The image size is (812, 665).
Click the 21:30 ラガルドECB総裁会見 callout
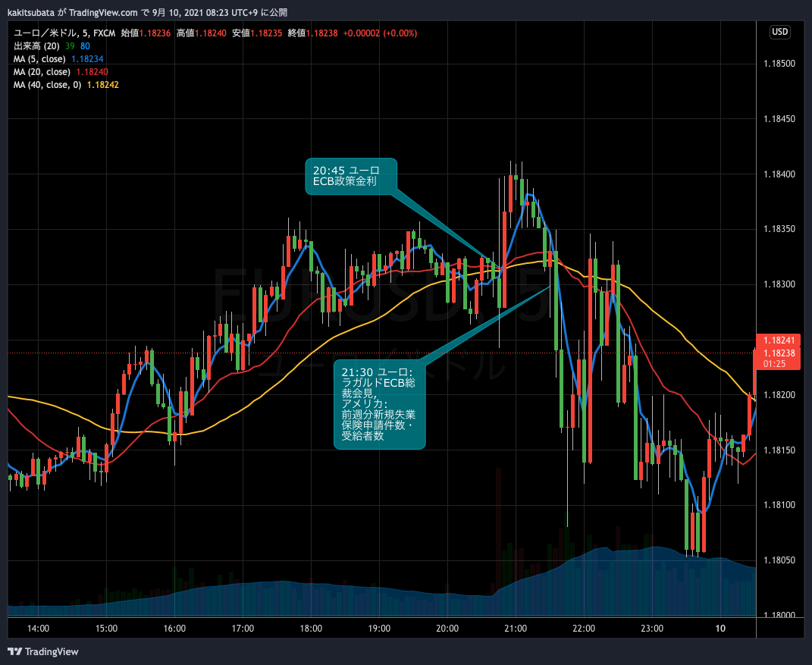tap(380, 404)
